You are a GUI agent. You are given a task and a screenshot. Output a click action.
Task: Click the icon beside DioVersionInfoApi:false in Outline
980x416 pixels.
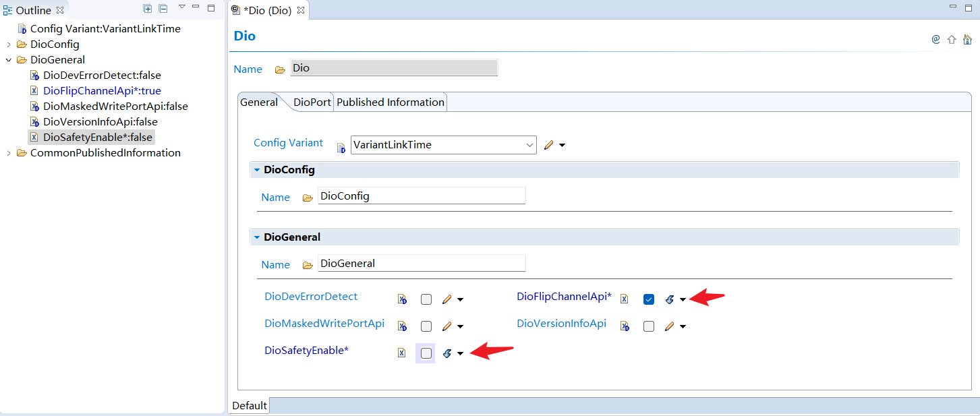pos(34,122)
